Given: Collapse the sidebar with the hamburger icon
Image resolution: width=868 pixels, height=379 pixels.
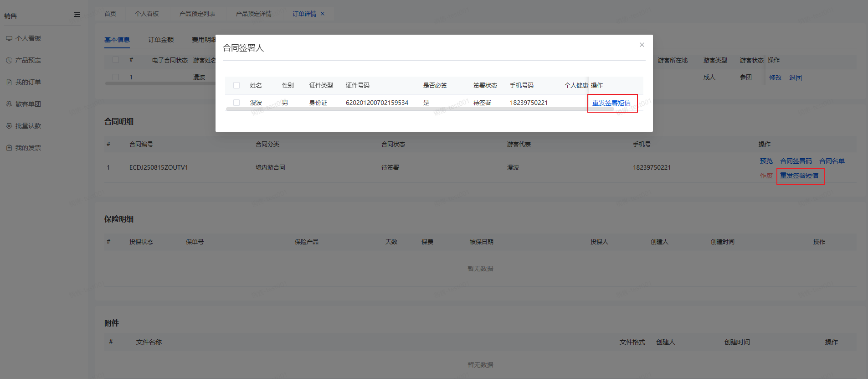Looking at the screenshot, I should [77, 15].
